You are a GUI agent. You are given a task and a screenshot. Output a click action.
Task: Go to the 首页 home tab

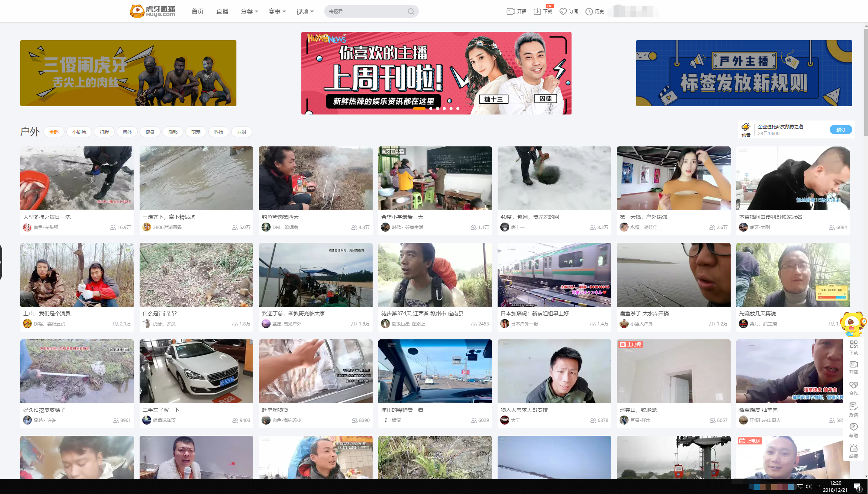click(197, 12)
